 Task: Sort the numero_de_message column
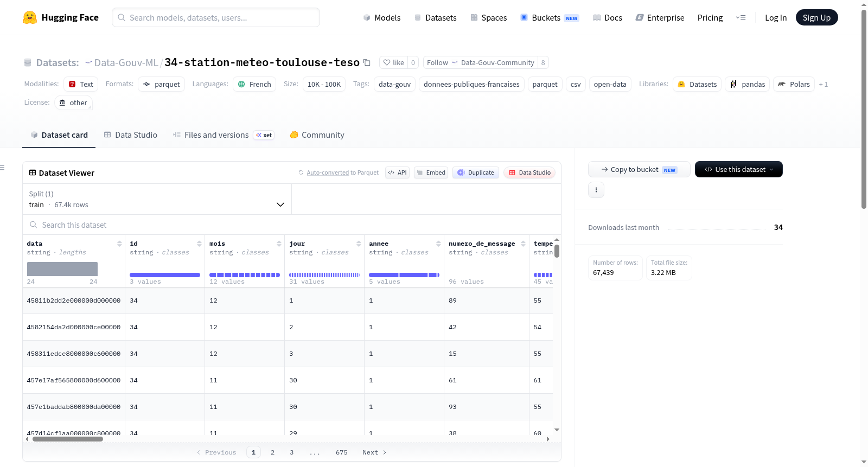click(x=523, y=244)
